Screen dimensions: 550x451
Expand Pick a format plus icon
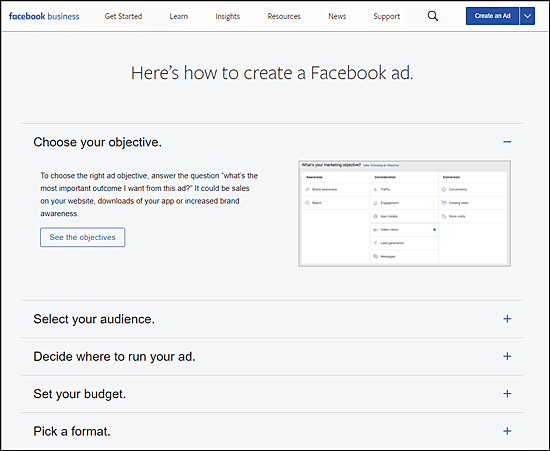(507, 431)
